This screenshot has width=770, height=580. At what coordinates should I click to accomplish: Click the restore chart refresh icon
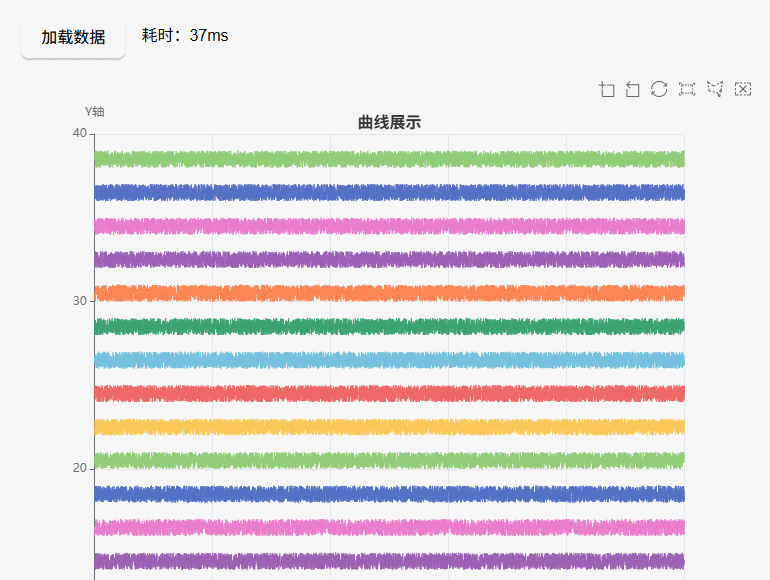[659, 89]
